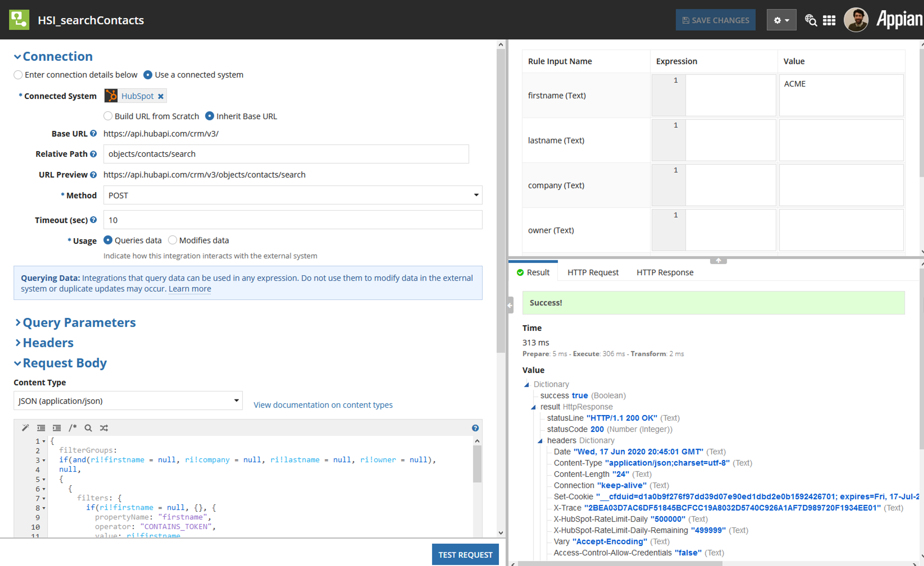924x566 pixels.
Task: Show help for Relative Path
Action: (x=93, y=154)
